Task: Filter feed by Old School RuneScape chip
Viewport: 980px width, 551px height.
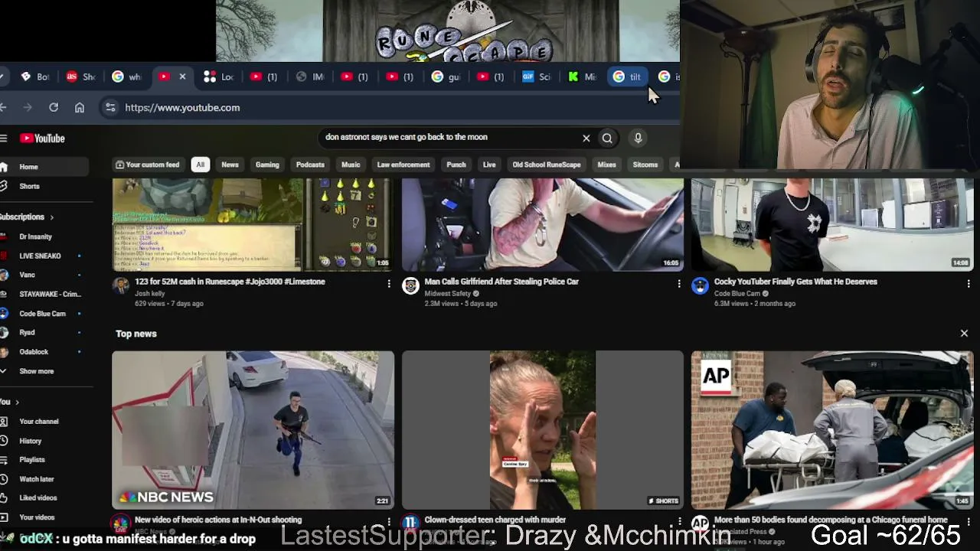Action: coord(547,165)
